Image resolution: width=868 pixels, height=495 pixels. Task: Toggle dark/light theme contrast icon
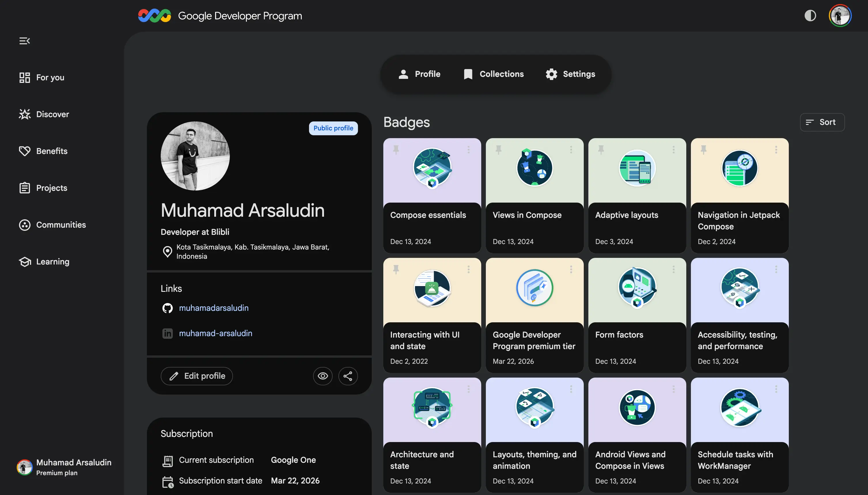(810, 15)
